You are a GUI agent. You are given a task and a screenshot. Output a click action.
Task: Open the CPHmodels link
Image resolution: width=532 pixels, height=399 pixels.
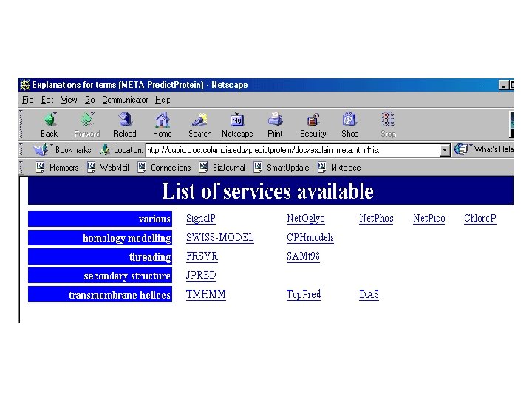310,237
